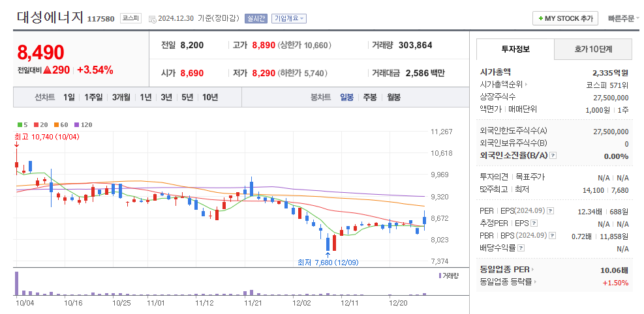Open help icon next to 외국인소진율(B/A)
The width and height of the screenshot is (644, 314).
(x=553, y=155)
